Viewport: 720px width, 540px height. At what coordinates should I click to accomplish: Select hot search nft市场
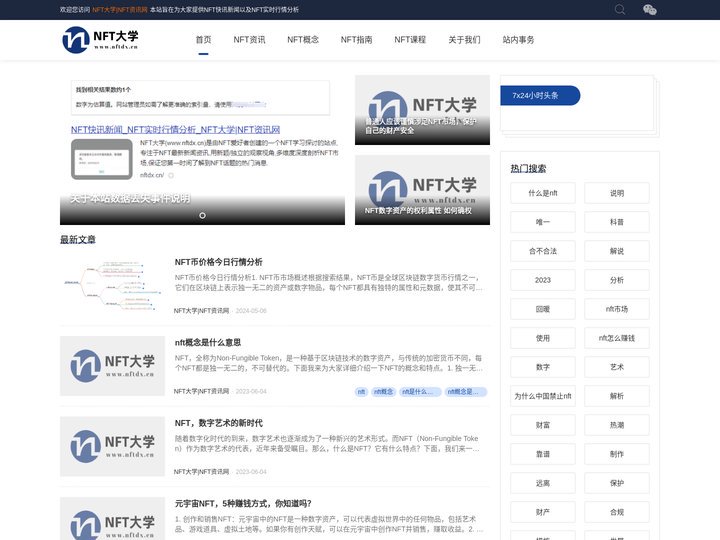pos(617,309)
